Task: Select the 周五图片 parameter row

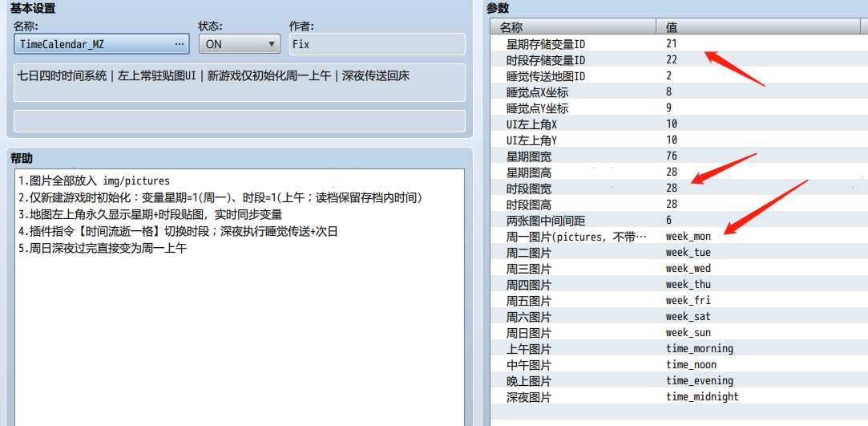Action: tap(679, 300)
